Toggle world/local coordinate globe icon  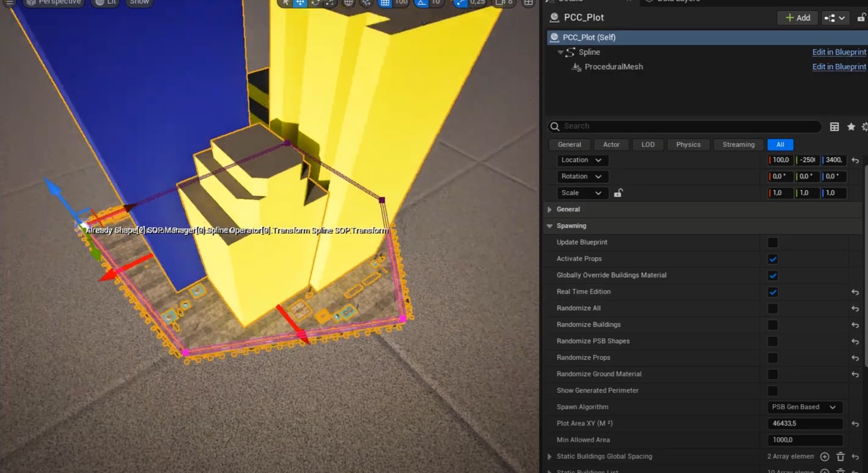pyautogui.click(x=348, y=3)
